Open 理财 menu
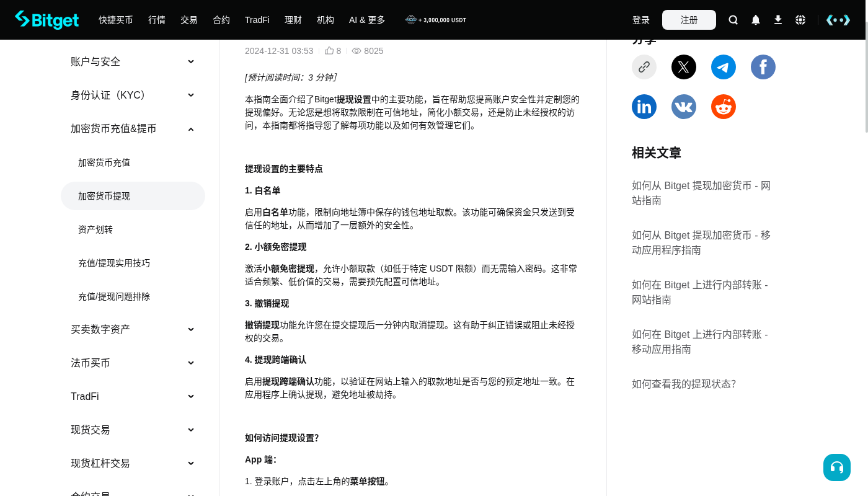The image size is (868, 496). tap(293, 20)
